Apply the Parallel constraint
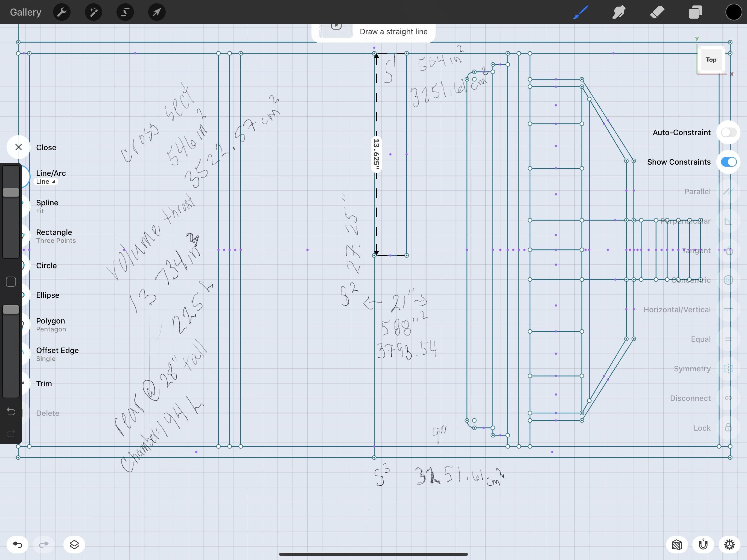The width and height of the screenshot is (747, 560). click(728, 191)
